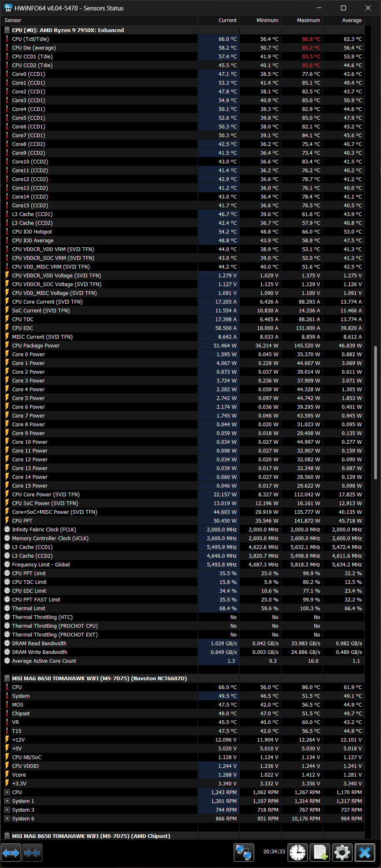Click the lightning icon beside CPU PPT

[7, 521]
